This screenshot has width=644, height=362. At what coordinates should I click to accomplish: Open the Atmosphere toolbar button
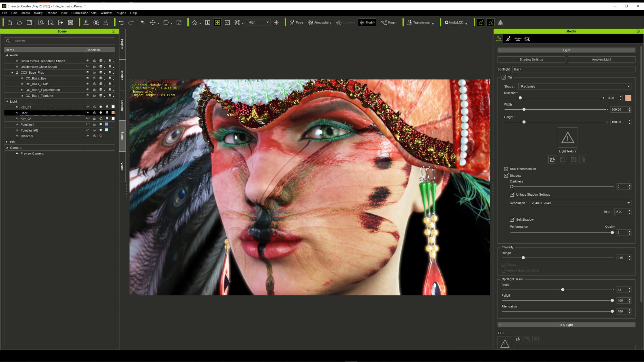pyautogui.click(x=319, y=23)
